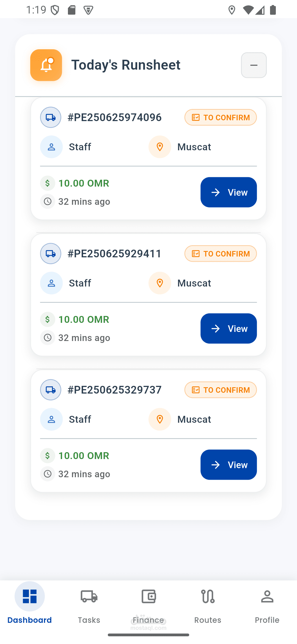Tap location icon in status bar
Screen dimensions: 297x644
pyautogui.click(x=232, y=10)
